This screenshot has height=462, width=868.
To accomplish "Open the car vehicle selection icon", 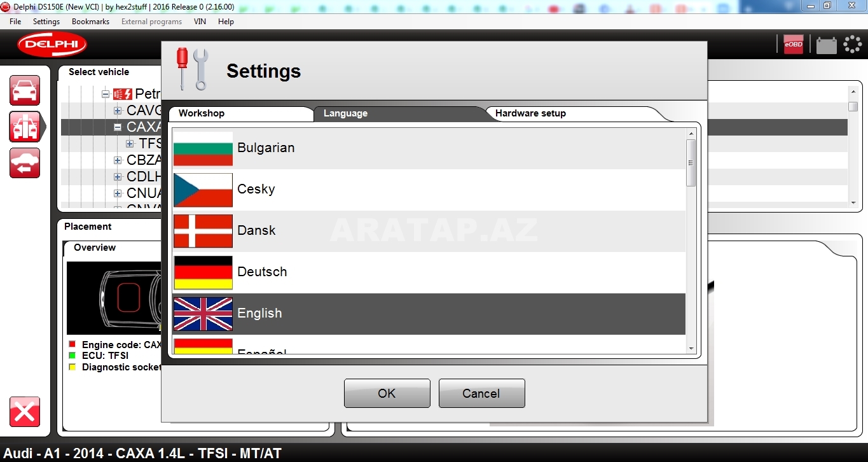I will coord(25,90).
